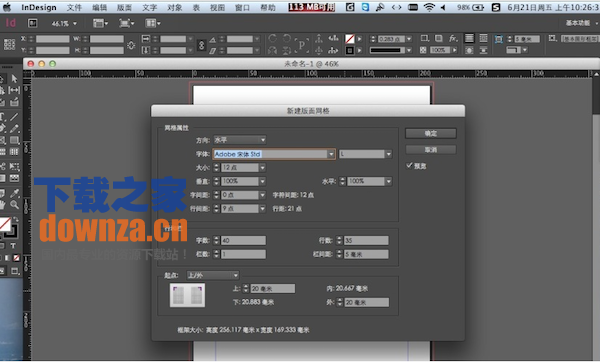Open the 视图 menu
The image size is (600, 362).
pyautogui.click(x=217, y=7)
